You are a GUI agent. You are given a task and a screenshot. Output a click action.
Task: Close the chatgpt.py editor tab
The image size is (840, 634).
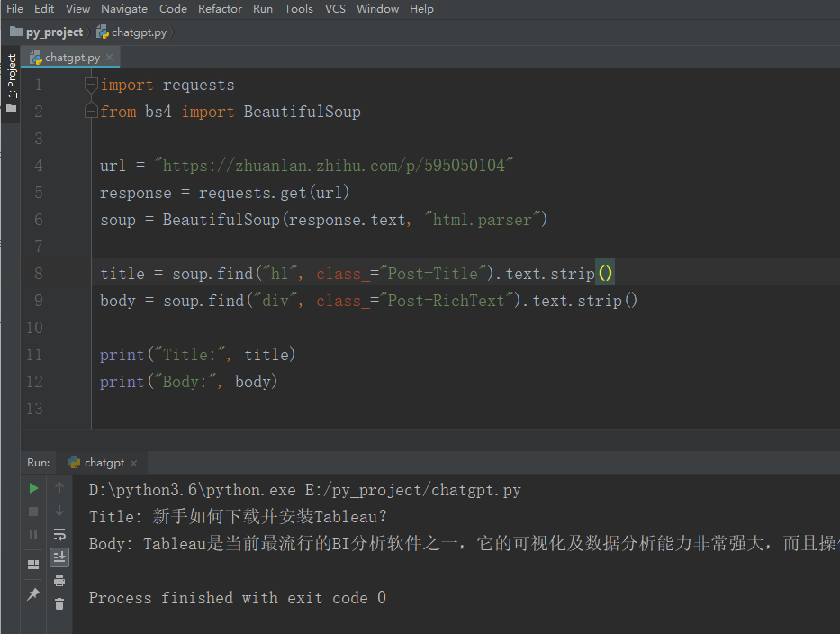pyautogui.click(x=109, y=57)
